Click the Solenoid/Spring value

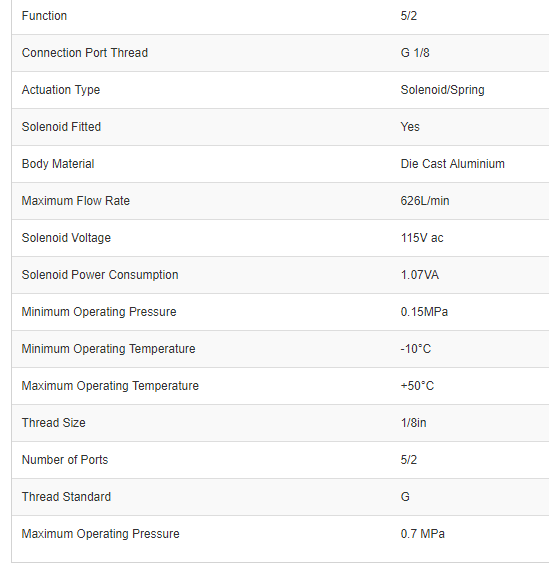pyautogui.click(x=442, y=90)
